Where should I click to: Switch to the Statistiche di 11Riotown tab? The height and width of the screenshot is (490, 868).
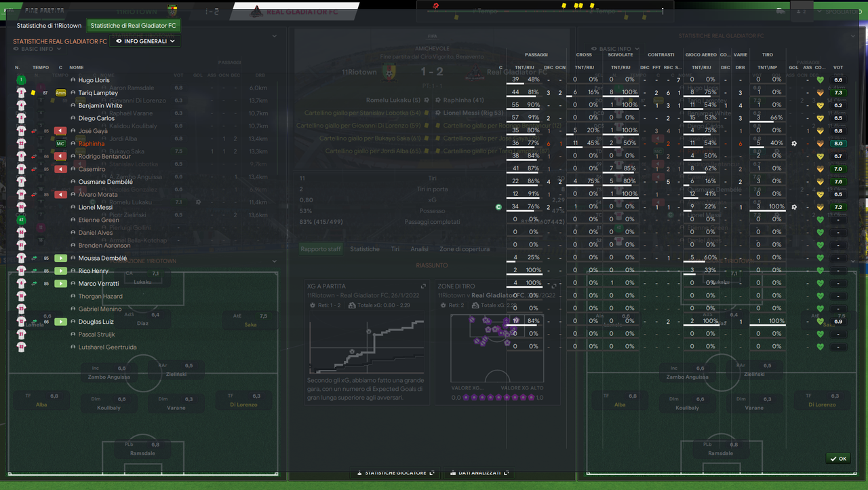(x=49, y=26)
